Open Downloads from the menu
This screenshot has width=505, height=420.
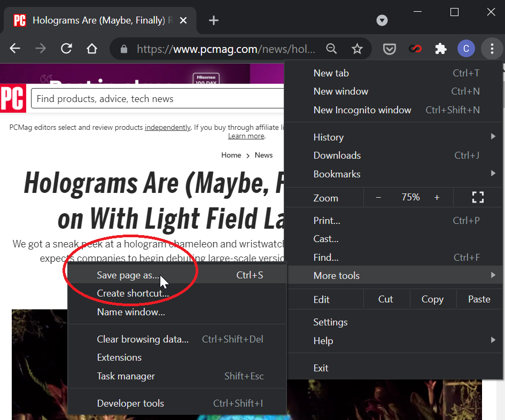click(x=394, y=155)
